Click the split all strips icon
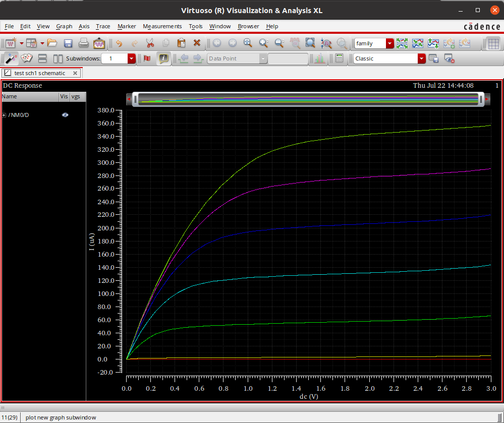The image size is (504, 423). pyautogui.click(x=402, y=43)
